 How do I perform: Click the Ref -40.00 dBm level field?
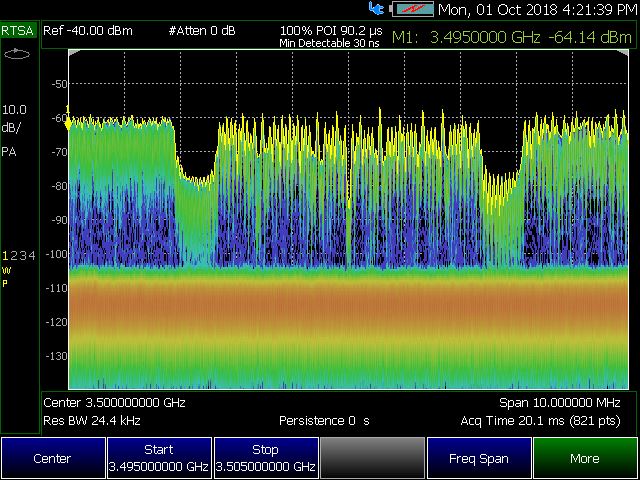tap(89, 31)
